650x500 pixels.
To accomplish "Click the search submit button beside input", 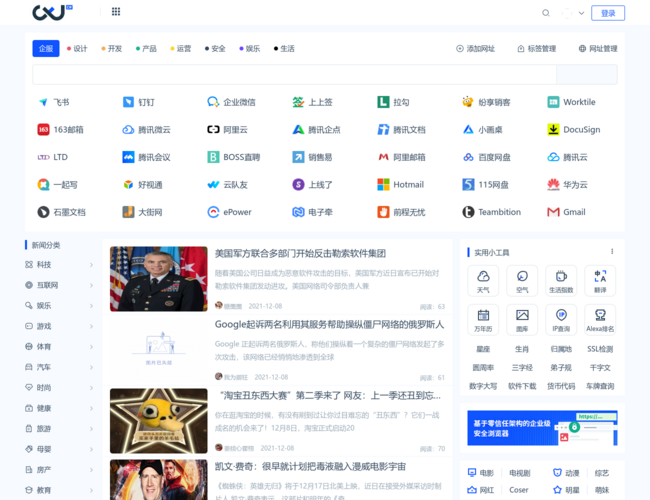I will [587, 75].
